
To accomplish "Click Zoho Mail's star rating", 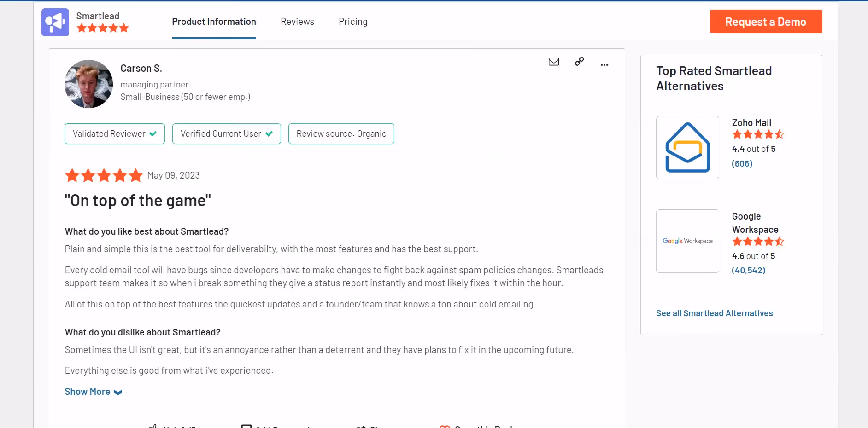I will tap(758, 134).
